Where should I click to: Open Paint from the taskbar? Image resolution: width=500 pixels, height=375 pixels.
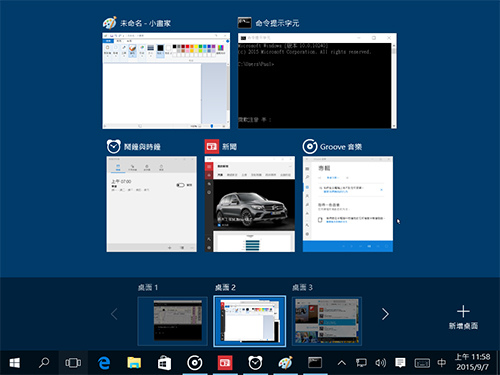coord(285,363)
